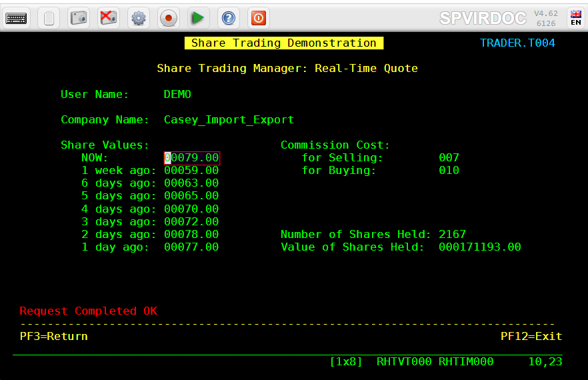Click the clipboard paste icon
Screen dimensions: 588x380
tap(49, 18)
